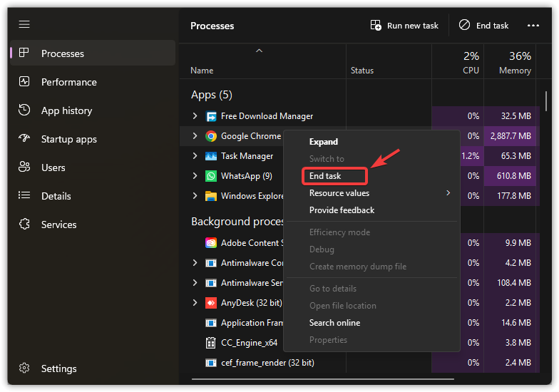Screen dimensions: 559x392
Task: Open the Services puzzle icon
Action: click(24, 225)
